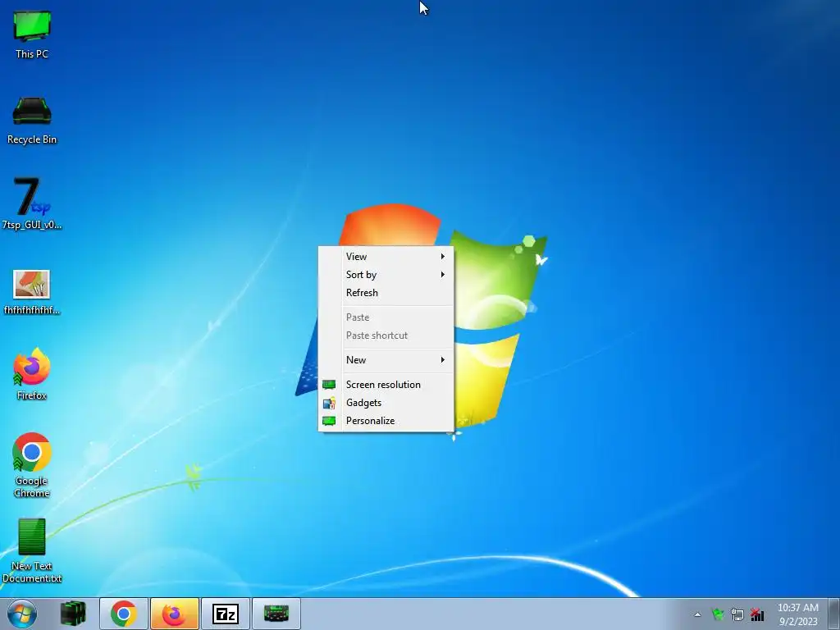Click the signal bars tray icon with red X

coord(757,614)
